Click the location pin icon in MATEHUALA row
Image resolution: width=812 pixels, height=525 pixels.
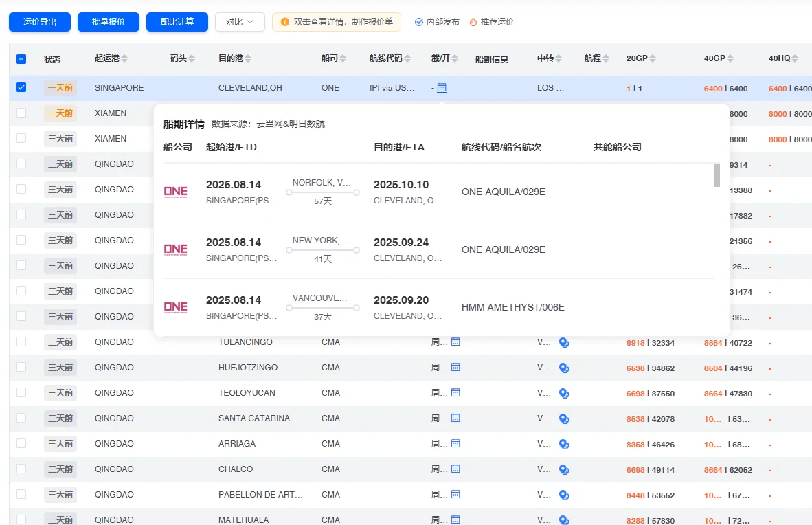pos(564,520)
